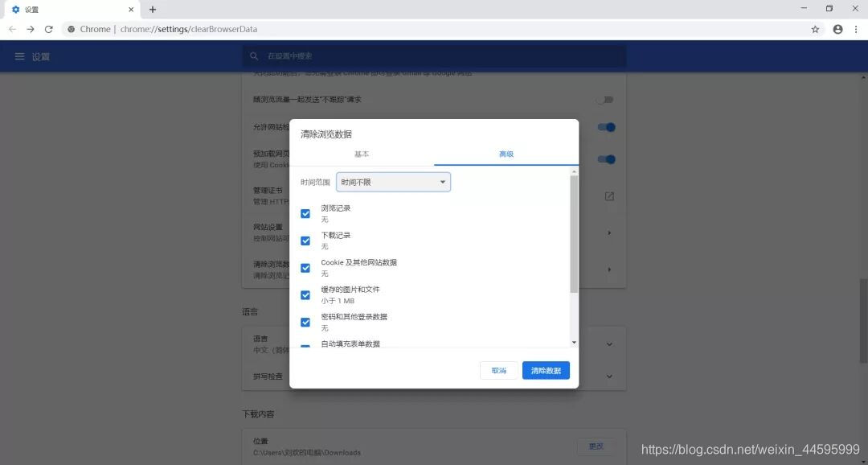Focus the 在设置中搜索 search field
Image resolution: width=868 pixels, height=465 pixels.
435,56
